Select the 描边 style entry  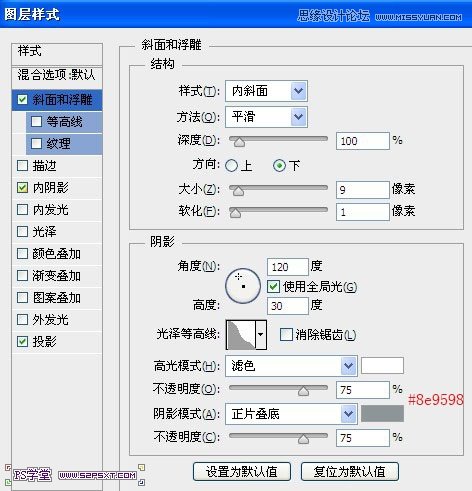(57, 166)
